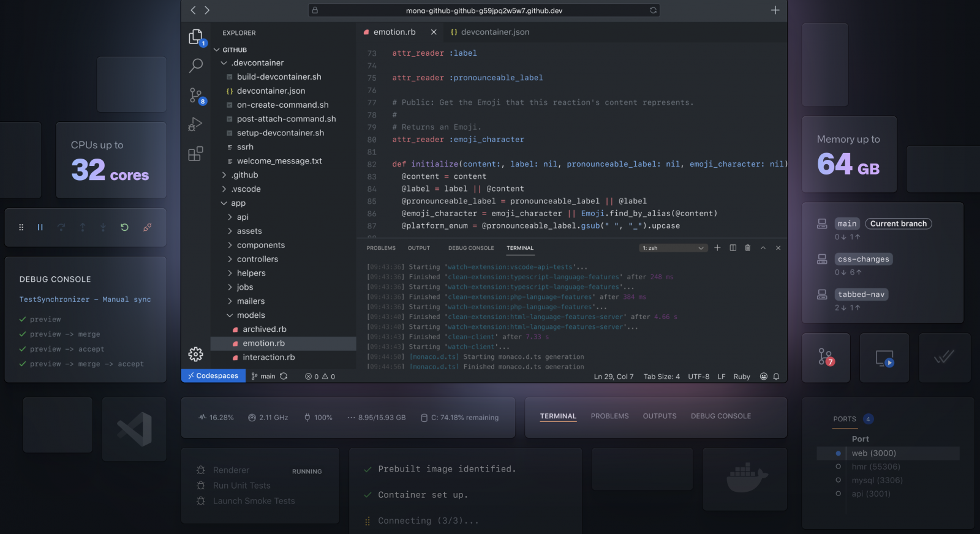Open the Extensions view icon

coord(195,154)
